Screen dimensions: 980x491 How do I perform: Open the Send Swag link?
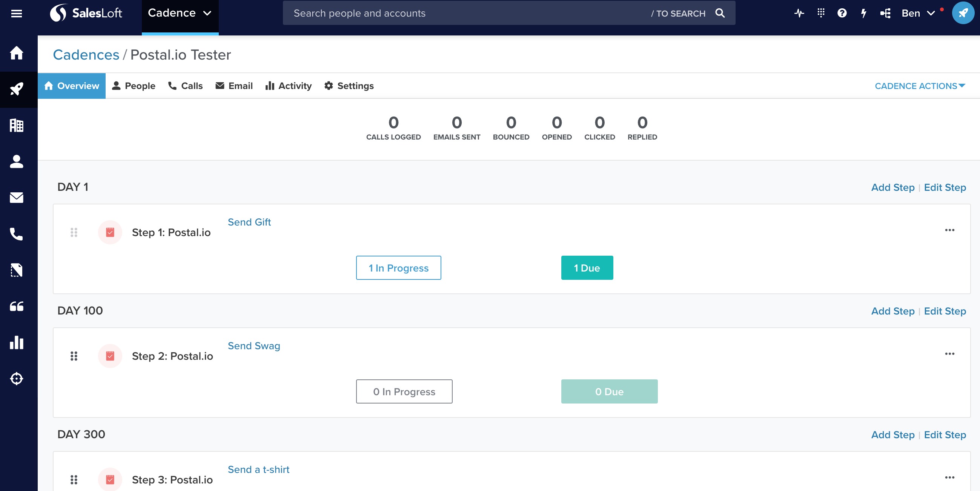click(x=254, y=346)
